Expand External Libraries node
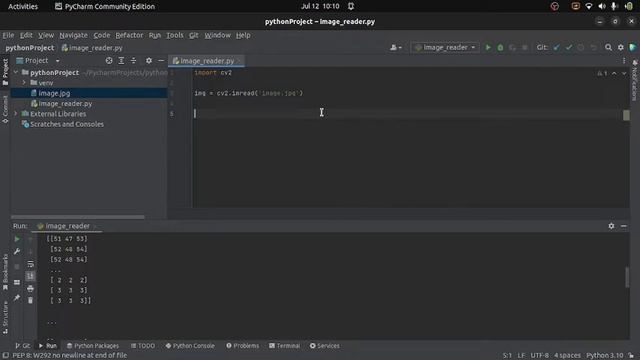 click(x=16, y=114)
